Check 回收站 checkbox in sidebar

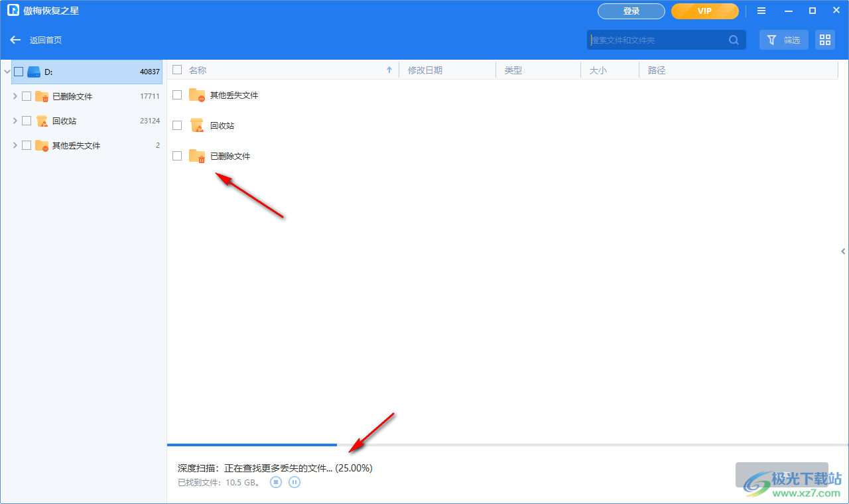(x=27, y=121)
